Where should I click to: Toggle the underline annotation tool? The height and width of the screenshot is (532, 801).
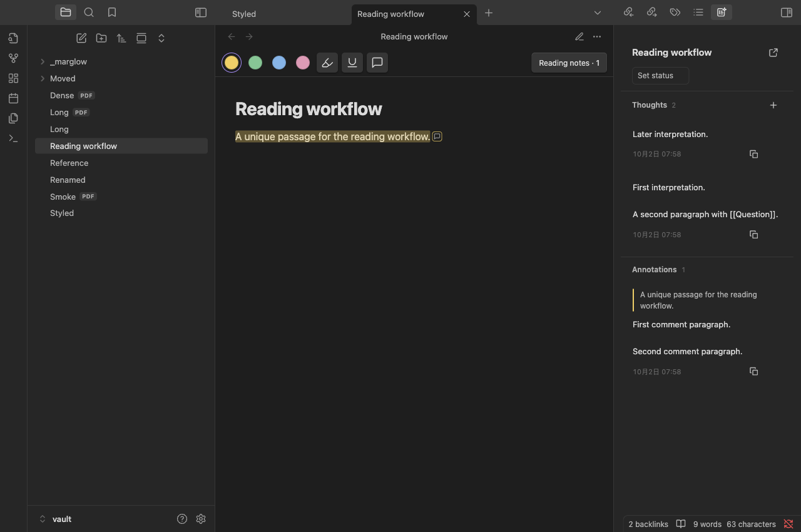pos(352,63)
